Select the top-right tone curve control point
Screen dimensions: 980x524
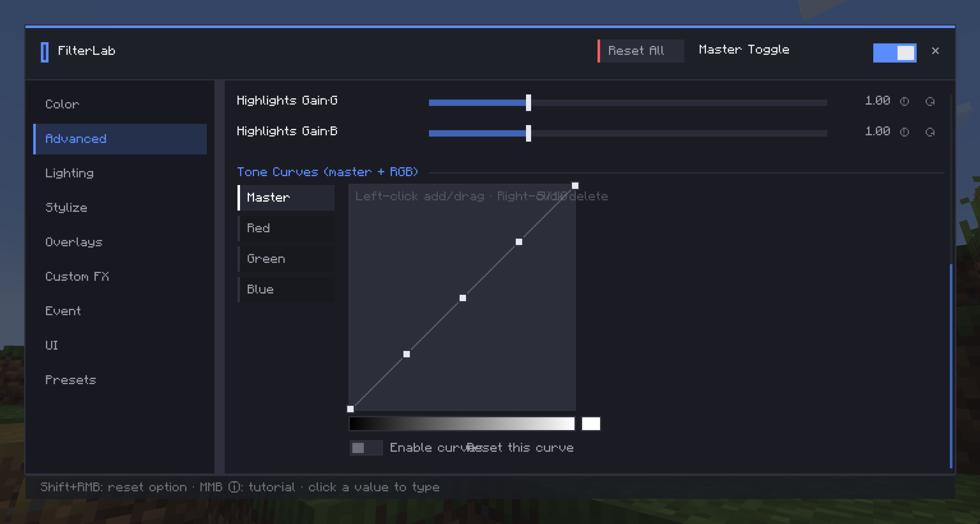click(x=575, y=186)
